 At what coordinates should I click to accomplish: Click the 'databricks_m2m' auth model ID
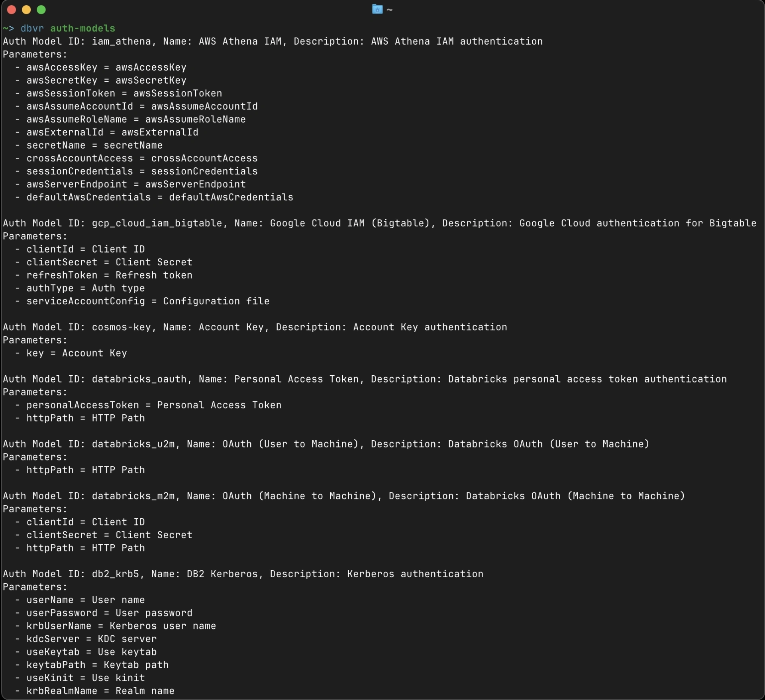[x=133, y=496]
